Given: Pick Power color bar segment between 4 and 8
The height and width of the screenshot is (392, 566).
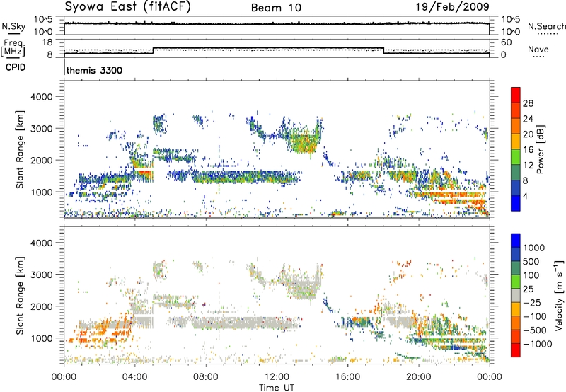Looking at the screenshot, I should pos(516,188).
